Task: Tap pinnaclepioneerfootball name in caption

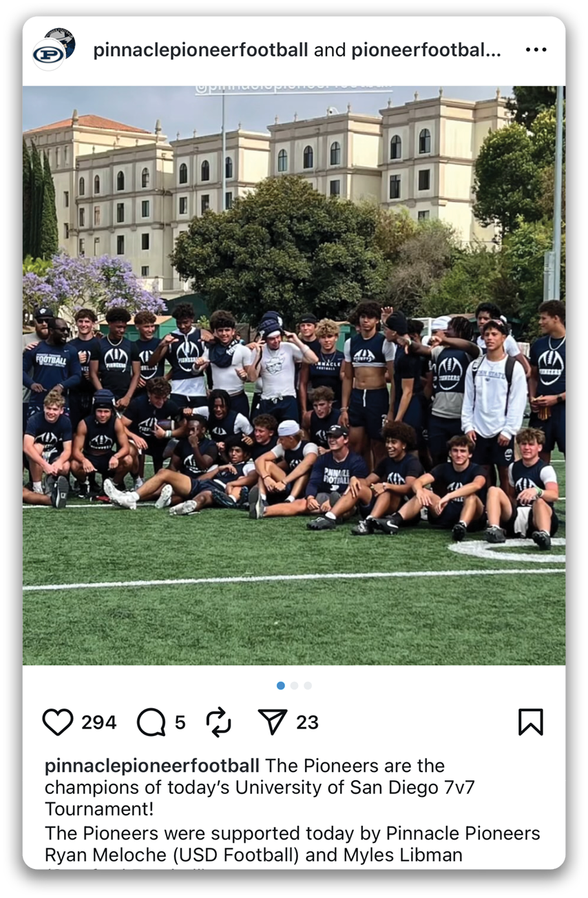Action: coord(152,766)
